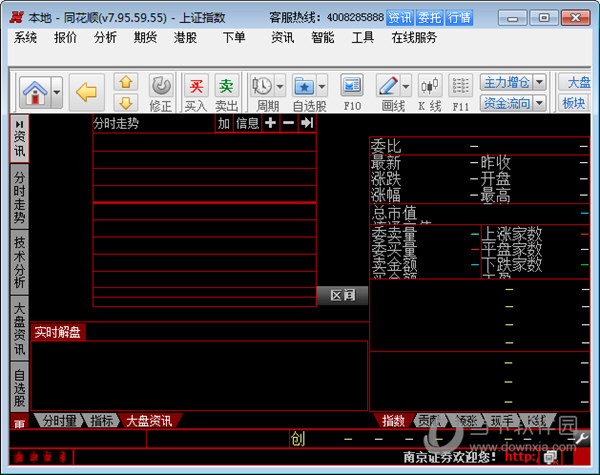Click the 板块 toolbar button
Image resolution: width=600 pixels, height=475 pixels.
(x=574, y=103)
